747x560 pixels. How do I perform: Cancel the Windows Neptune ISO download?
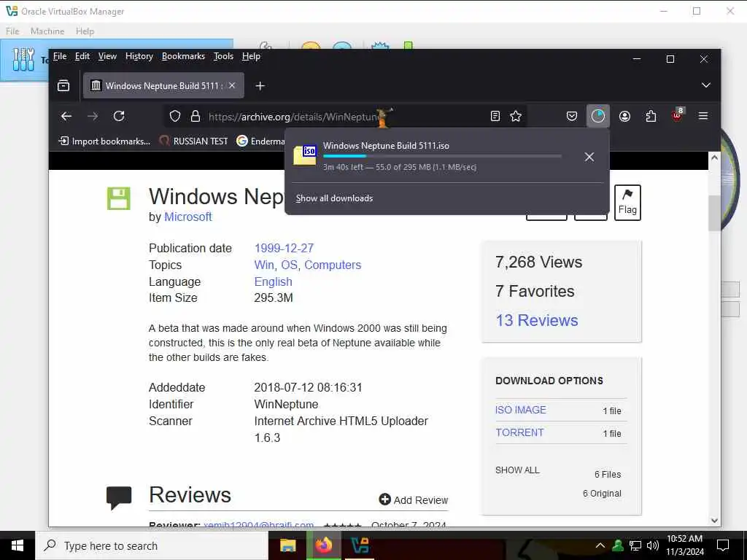pyautogui.click(x=589, y=157)
